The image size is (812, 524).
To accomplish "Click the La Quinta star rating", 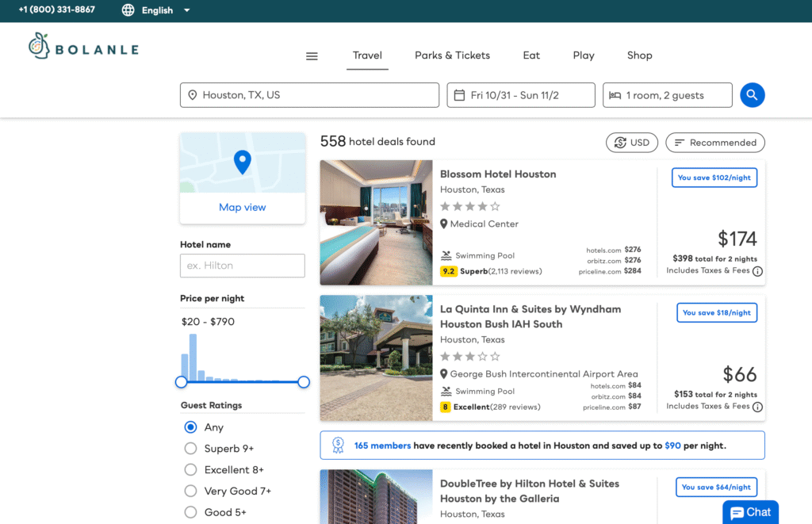I will click(470, 357).
